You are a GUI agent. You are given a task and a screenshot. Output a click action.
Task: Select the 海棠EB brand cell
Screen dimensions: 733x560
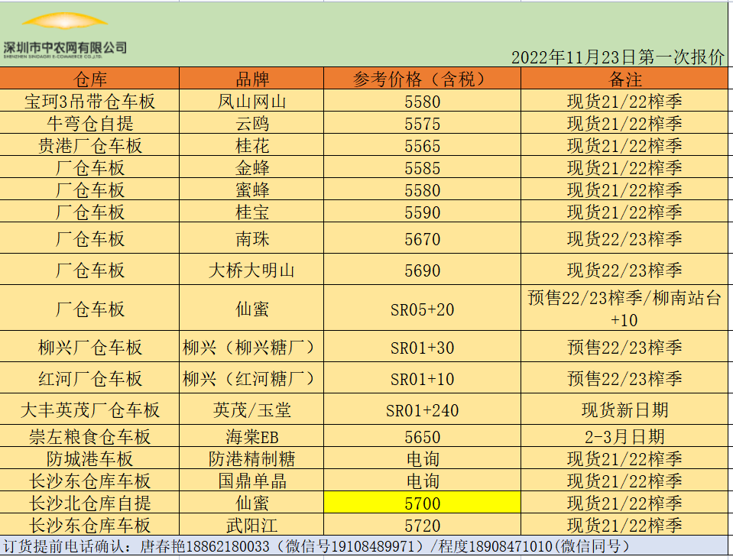[251, 436]
